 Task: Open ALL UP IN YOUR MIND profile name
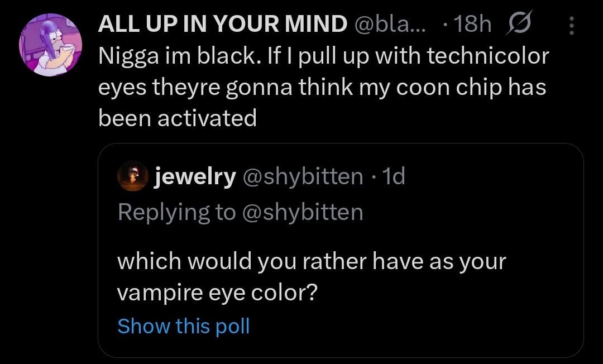pos(222,25)
